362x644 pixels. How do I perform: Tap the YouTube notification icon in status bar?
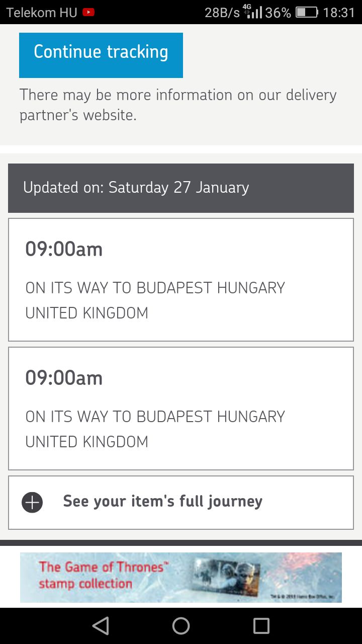coord(88,12)
